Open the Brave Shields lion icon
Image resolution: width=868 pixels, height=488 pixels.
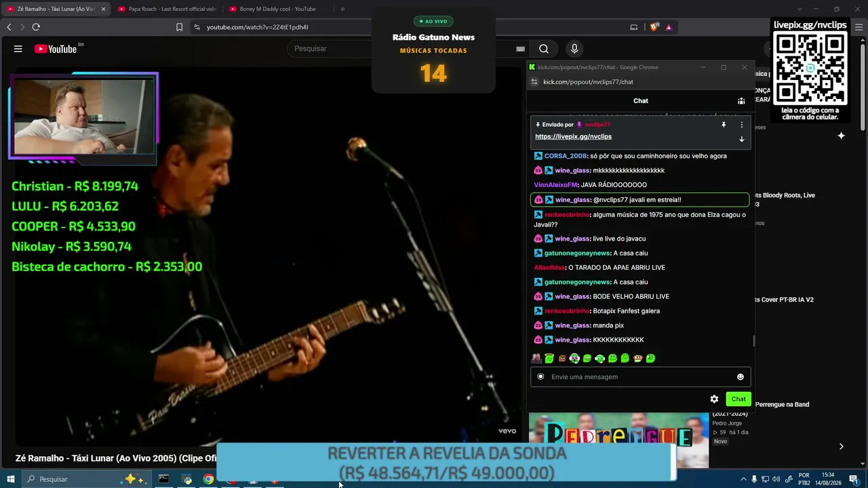coord(654,27)
